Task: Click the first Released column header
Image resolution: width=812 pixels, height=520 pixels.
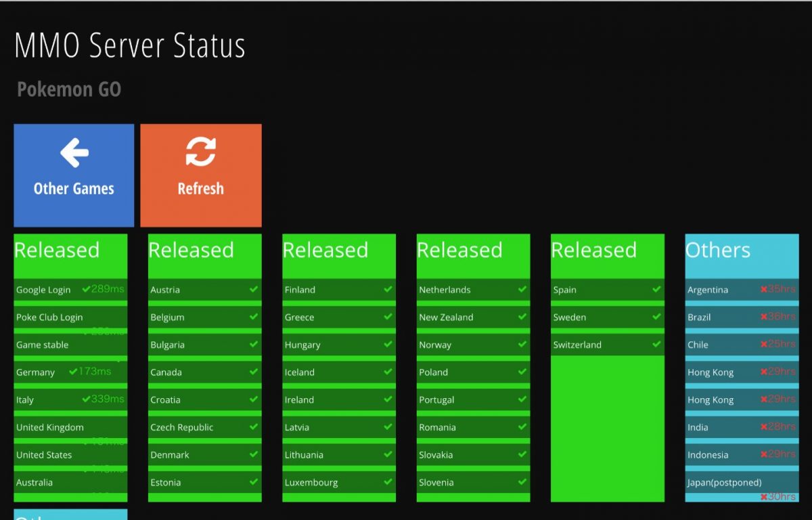Action: 70,251
